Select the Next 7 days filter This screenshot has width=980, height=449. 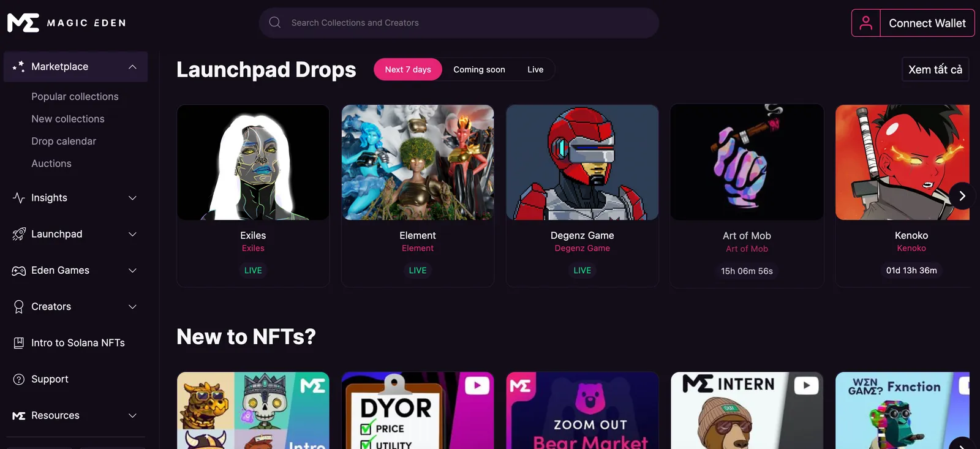(408, 69)
